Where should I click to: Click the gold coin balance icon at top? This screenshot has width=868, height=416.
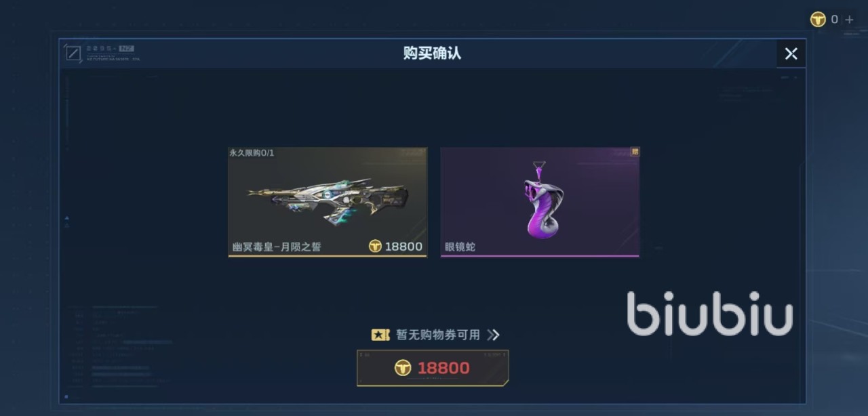coord(818,20)
